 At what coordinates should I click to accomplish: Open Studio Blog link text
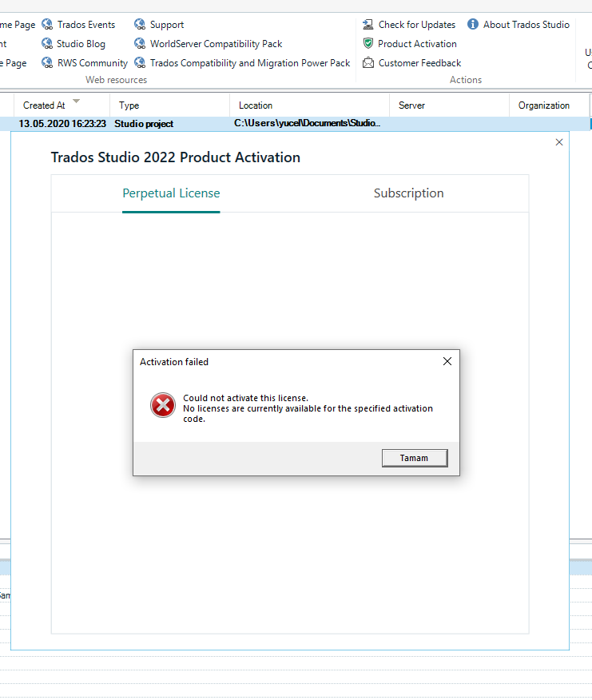coord(81,44)
